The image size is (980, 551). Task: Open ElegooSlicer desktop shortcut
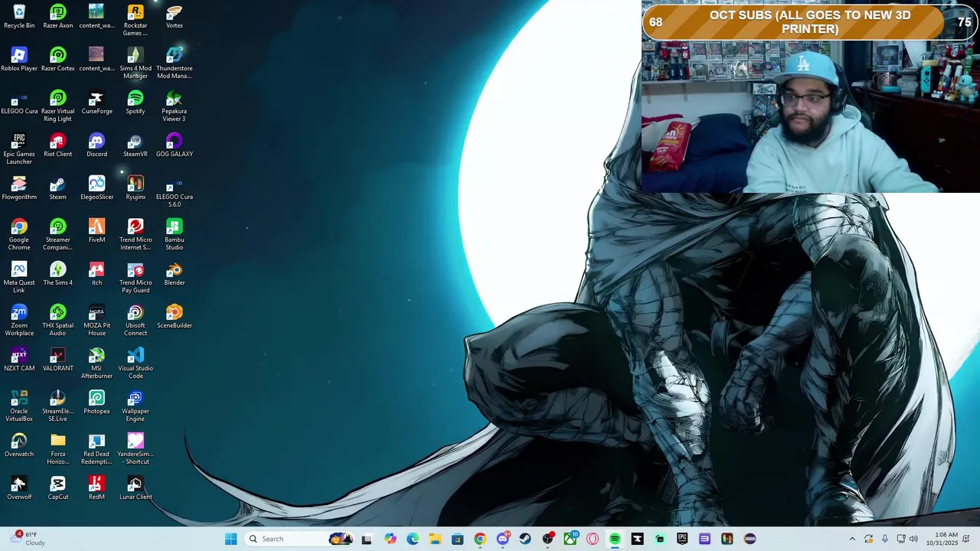tap(96, 188)
